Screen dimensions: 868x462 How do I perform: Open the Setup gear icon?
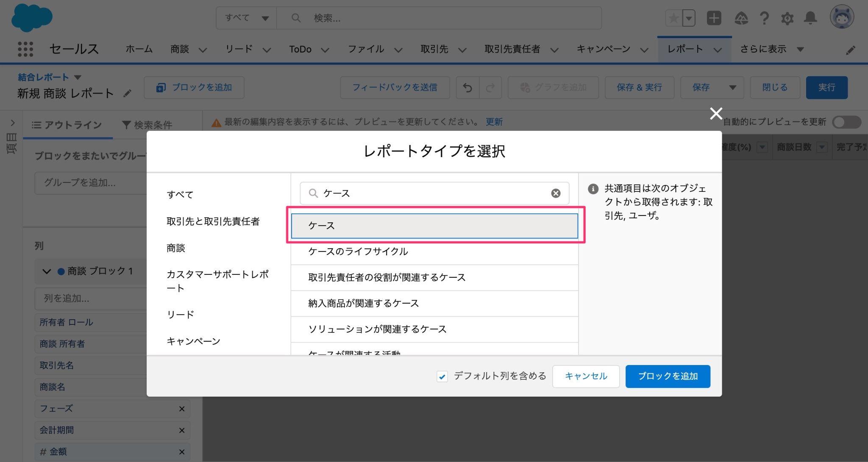[x=787, y=18]
